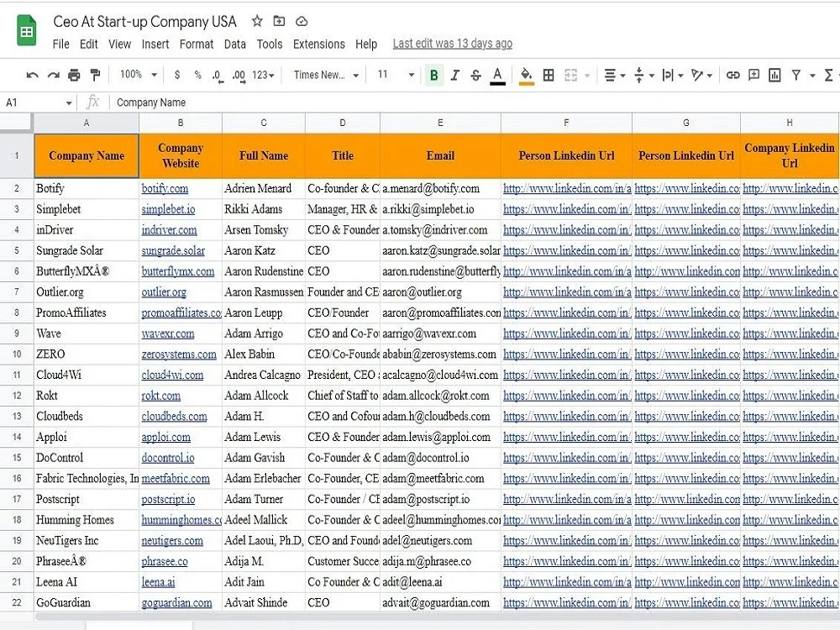The image size is (840, 630).
Task: Check the cloud document status icon
Action: [x=302, y=22]
